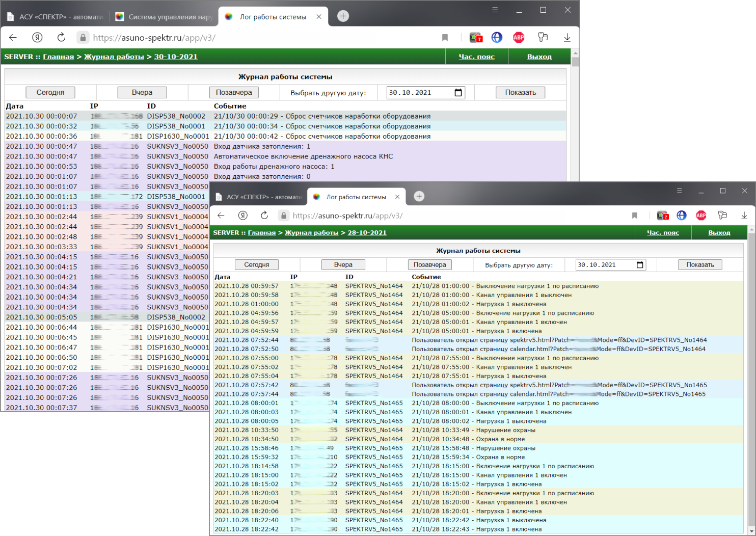Select row dated '2021.10.28 18:22:40'
Image resolution: width=756 pixels, height=536 pixels.
(x=478, y=520)
